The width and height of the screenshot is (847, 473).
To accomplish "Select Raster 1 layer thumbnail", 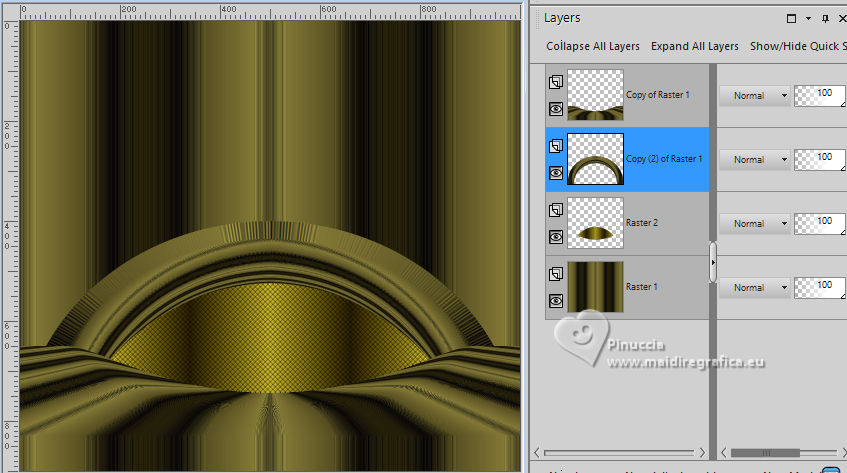I will (595, 287).
